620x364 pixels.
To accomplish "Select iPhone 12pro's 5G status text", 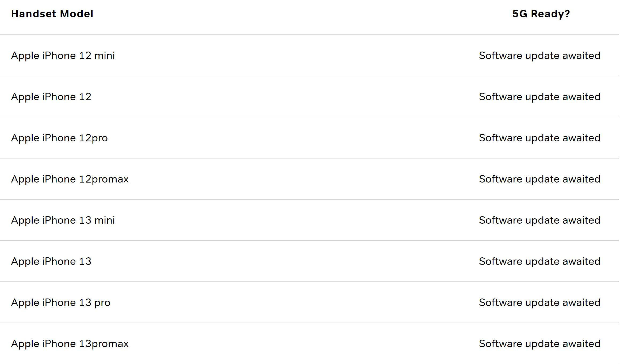I will [540, 138].
